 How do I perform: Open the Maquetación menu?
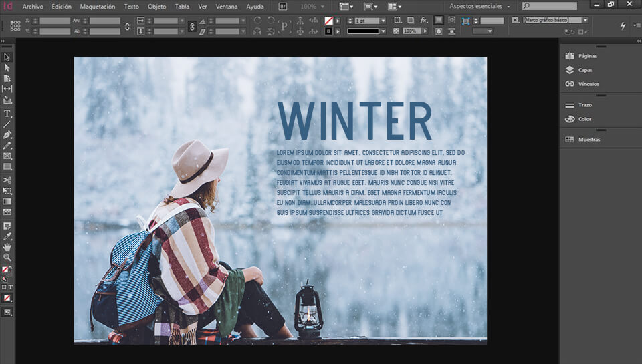(x=98, y=6)
